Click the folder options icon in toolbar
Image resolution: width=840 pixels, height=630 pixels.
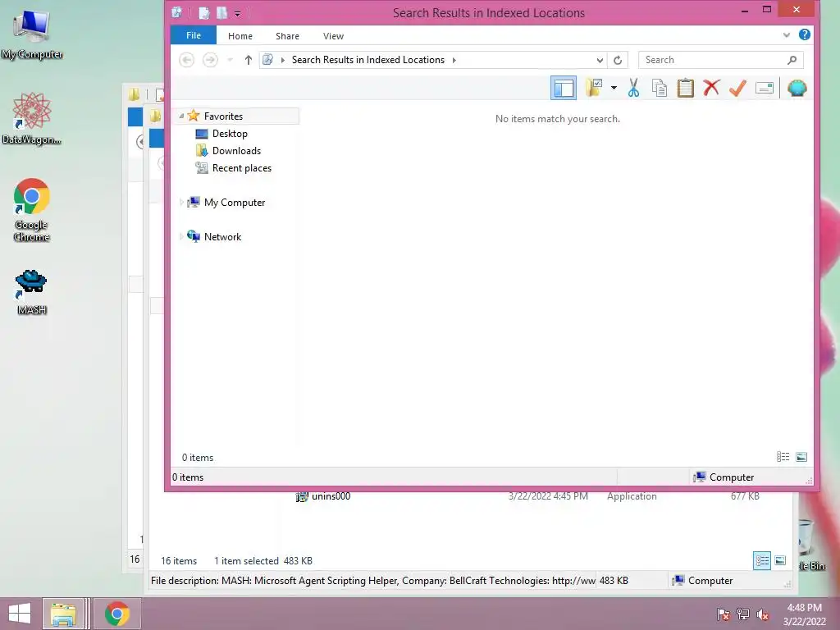click(x=594, y=88)
